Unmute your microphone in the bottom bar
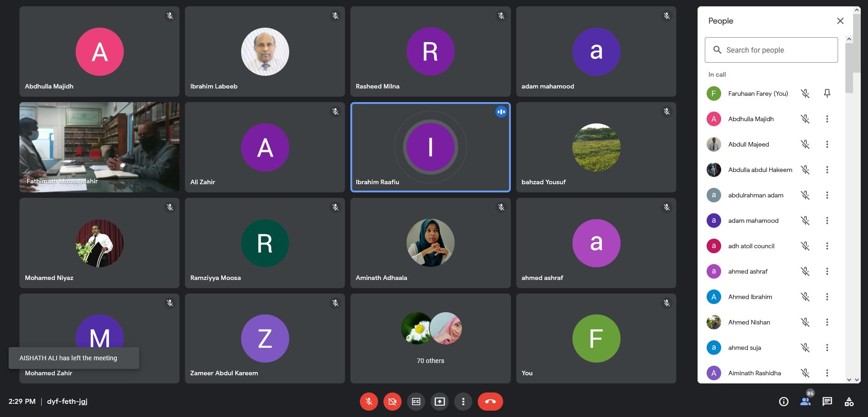Screen dimensions: 868x417 pos(369,402)
